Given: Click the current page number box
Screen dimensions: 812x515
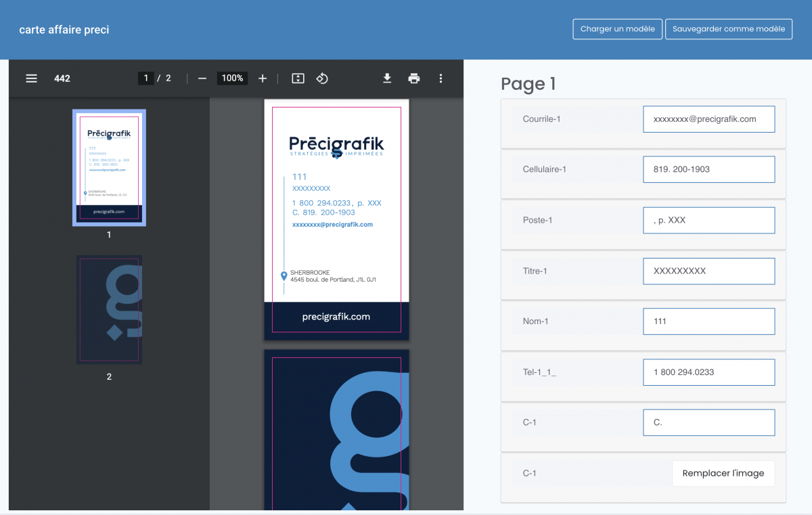Looking at the screenshot, I should (x=146, y=79).
